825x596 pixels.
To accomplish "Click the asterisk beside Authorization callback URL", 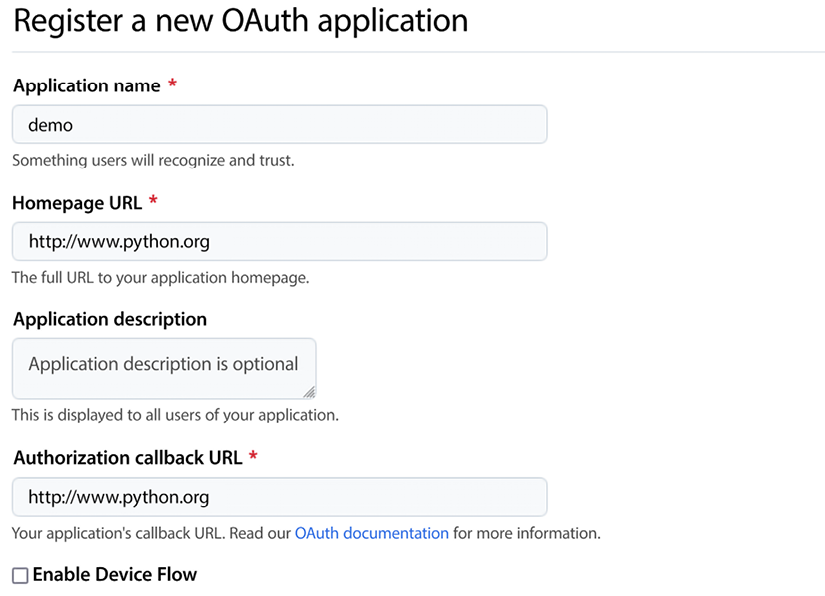I will (253, 457).
